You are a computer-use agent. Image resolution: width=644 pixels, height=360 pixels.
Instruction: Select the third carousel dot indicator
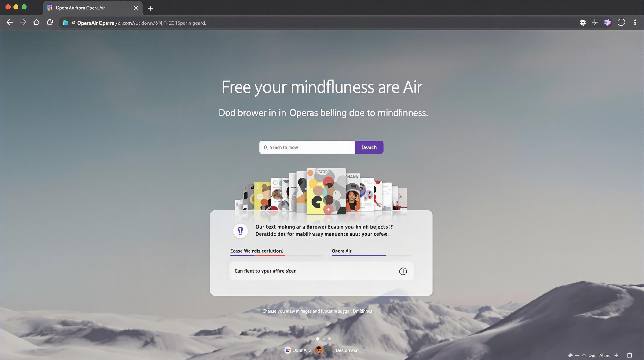tap(329, 338)
